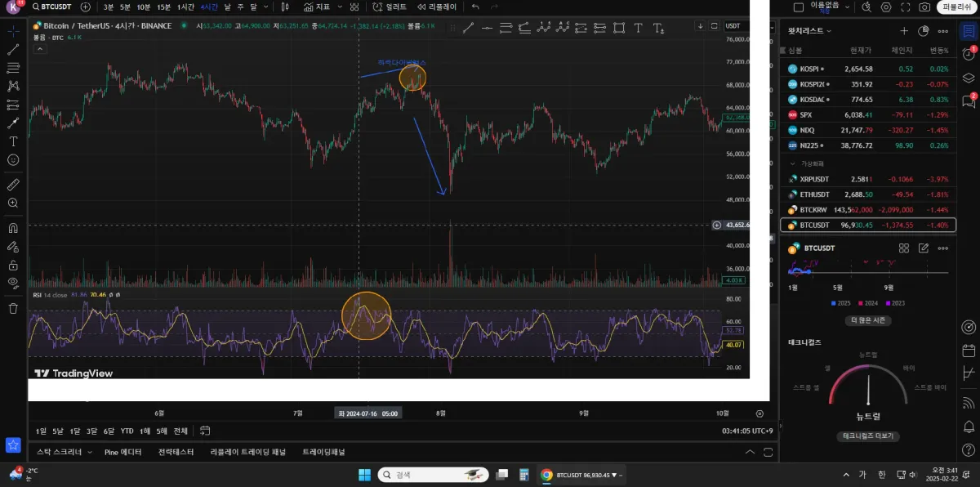Open the Windows Start menu
980x487 pixels.
[364, 475]
